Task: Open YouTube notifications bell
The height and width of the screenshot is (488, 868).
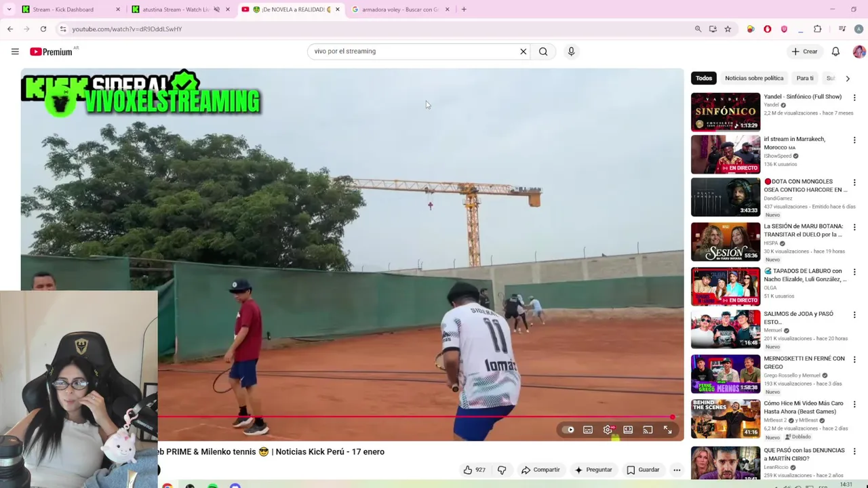Action: click(835, 52)
